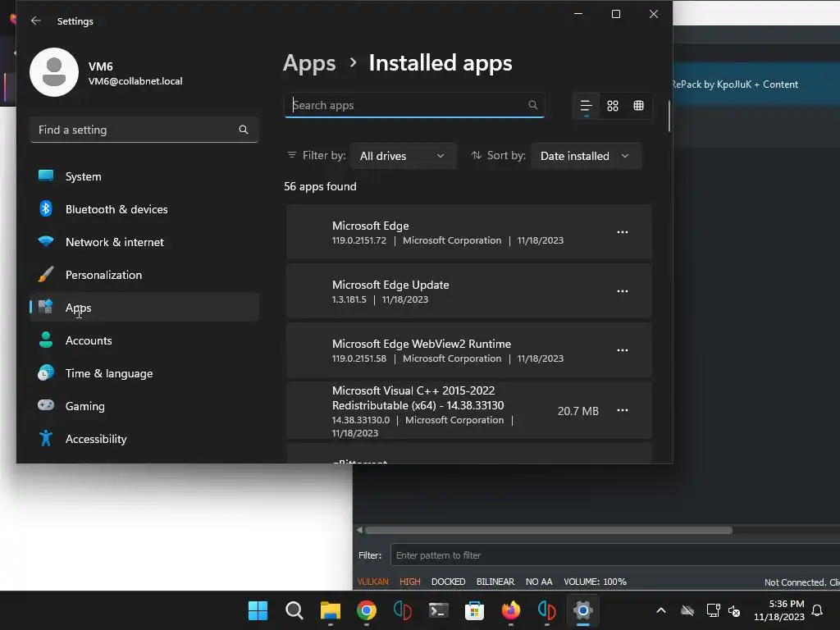The height and width of the screenshot is (630, 840).
Task: Open the Sort by Date installed dropdown
Action: [x=586, y=156]
